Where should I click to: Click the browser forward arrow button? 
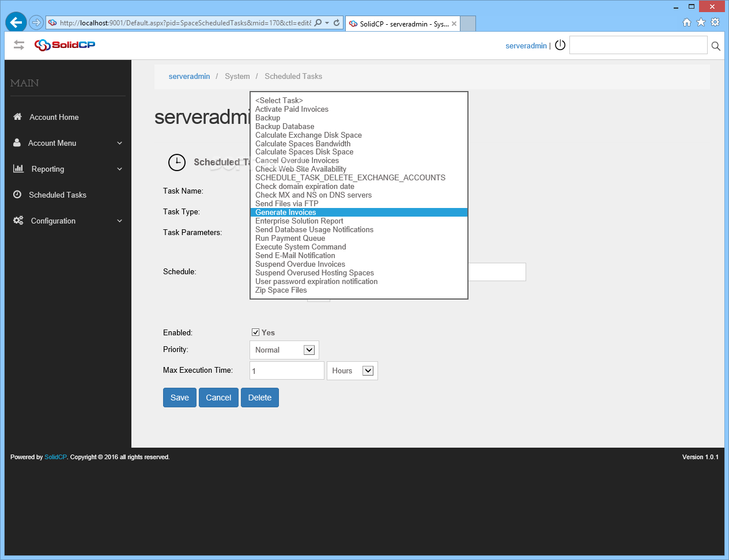coord(36,22)
